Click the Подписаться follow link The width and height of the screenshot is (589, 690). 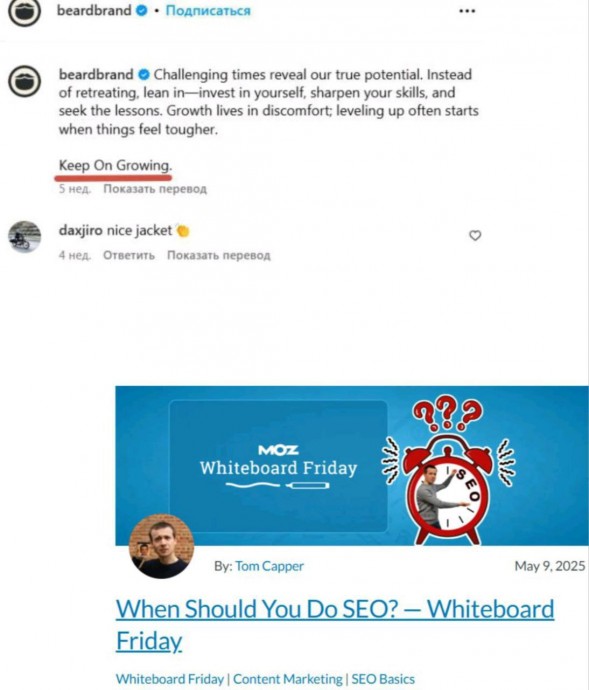[208, 11]
